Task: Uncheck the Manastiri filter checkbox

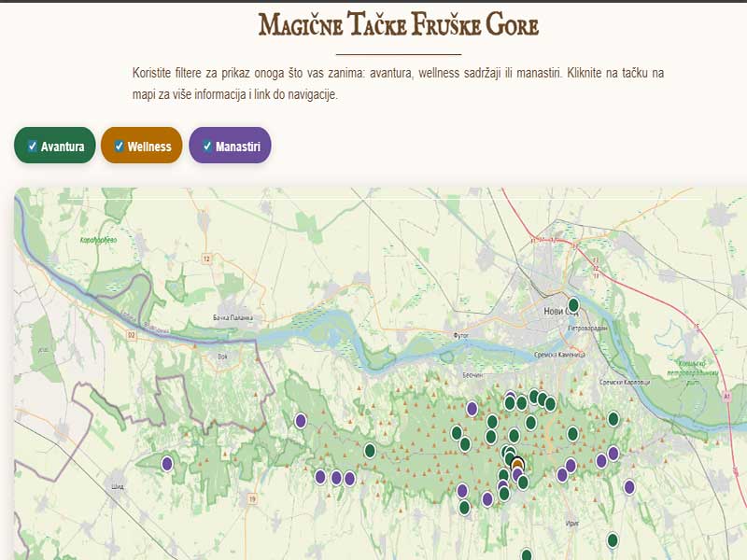Action: (x=206, y=147)
